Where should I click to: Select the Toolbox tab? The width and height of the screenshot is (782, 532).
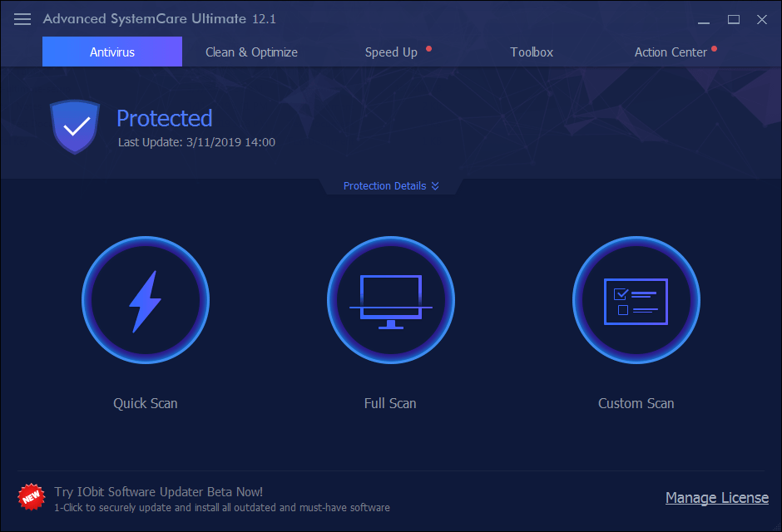tap(532, 52)
